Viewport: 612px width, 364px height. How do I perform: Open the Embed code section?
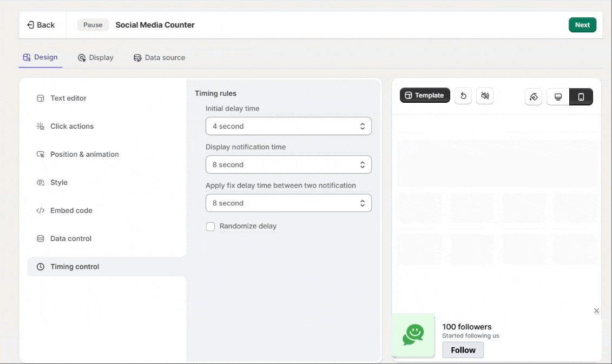coord(71,211)
